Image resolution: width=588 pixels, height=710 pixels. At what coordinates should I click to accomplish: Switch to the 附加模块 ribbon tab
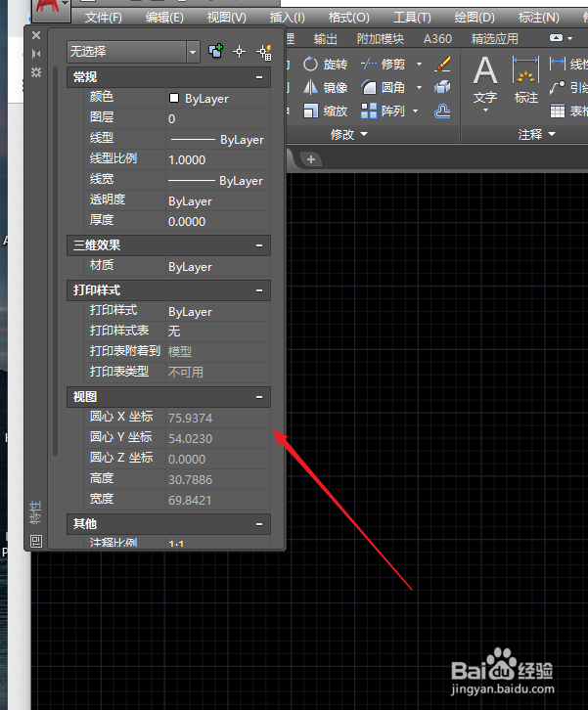point(380,39)
